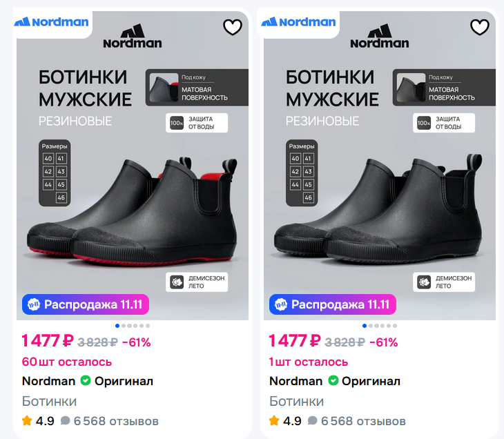Click star rating icon on right card
The image size is (504, 439).
point(274,420)
